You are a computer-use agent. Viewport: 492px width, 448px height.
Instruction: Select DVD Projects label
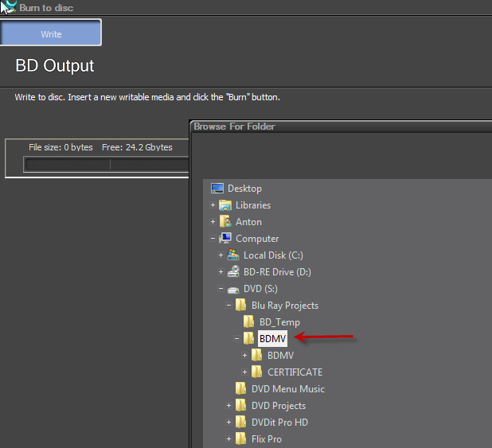[x=279, y=406]
